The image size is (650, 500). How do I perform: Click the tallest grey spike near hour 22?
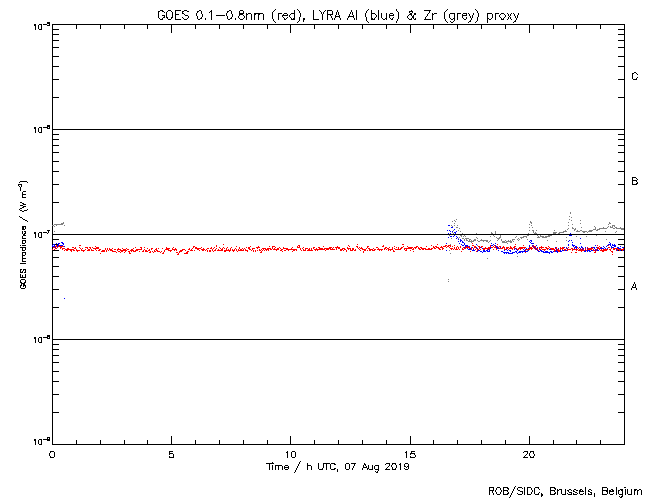click(x=570, y=213)
